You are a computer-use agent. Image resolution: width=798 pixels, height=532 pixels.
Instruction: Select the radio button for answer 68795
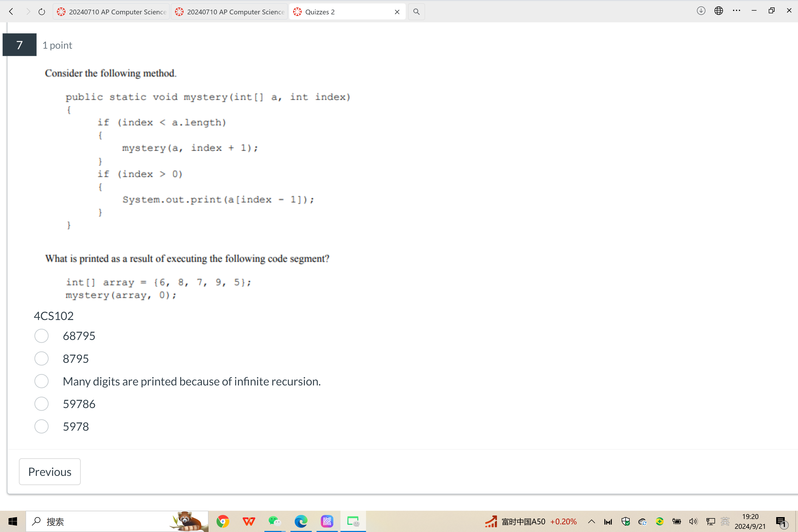tap(42, 335)
